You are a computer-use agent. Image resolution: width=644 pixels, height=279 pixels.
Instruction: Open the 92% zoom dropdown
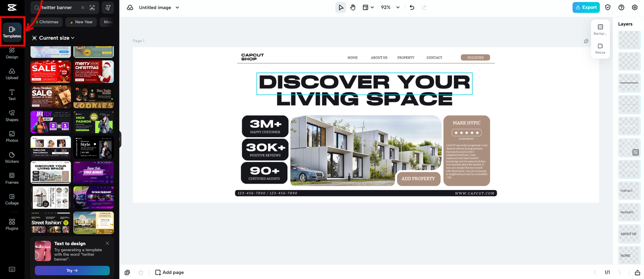pyautogui.click(x=390, y=8)
